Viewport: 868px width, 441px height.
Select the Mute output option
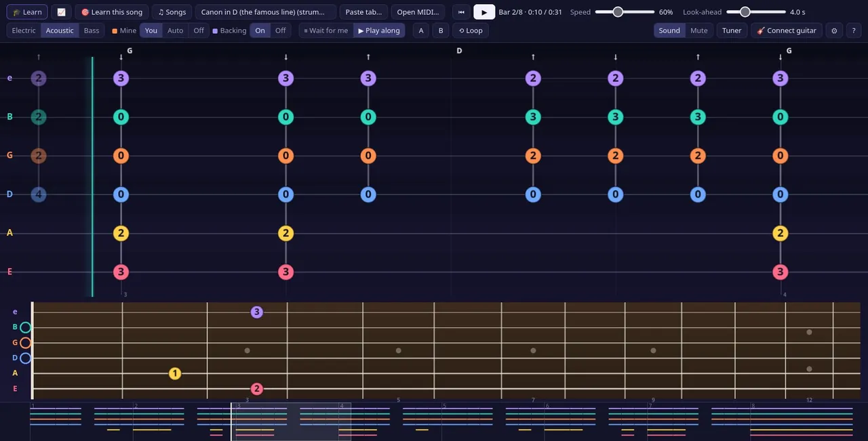coord(699,30)
